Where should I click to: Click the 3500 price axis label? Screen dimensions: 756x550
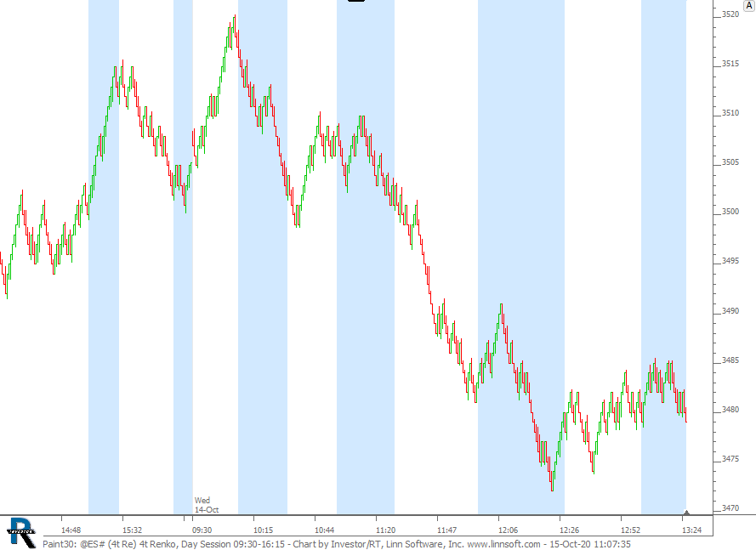click(x=730, y=213)
